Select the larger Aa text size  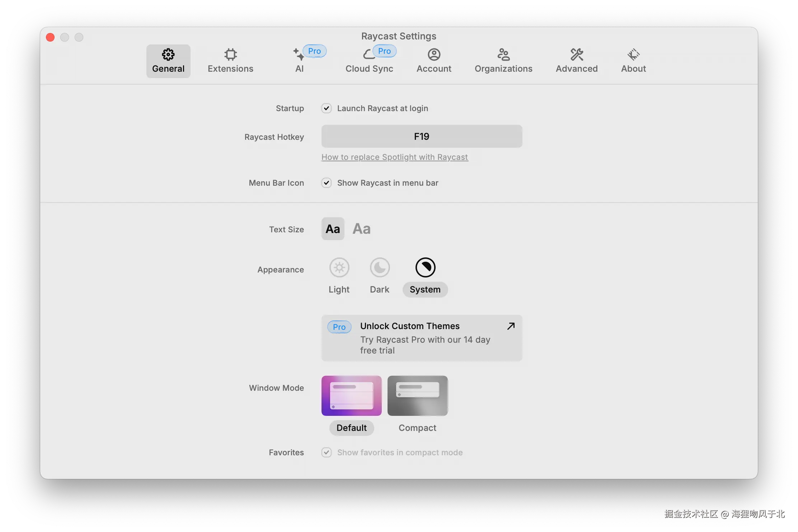(361, 229)
